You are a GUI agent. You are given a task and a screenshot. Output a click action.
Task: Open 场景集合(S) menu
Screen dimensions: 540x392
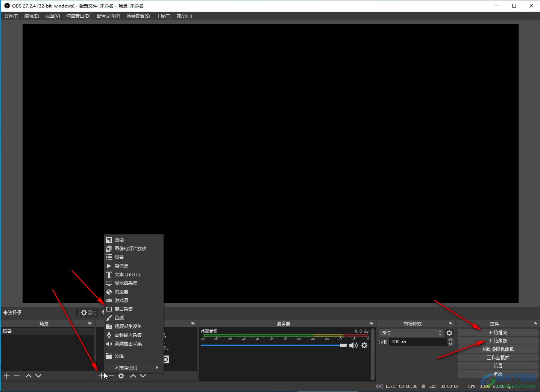pyautogui.click(x=138, y=16)
